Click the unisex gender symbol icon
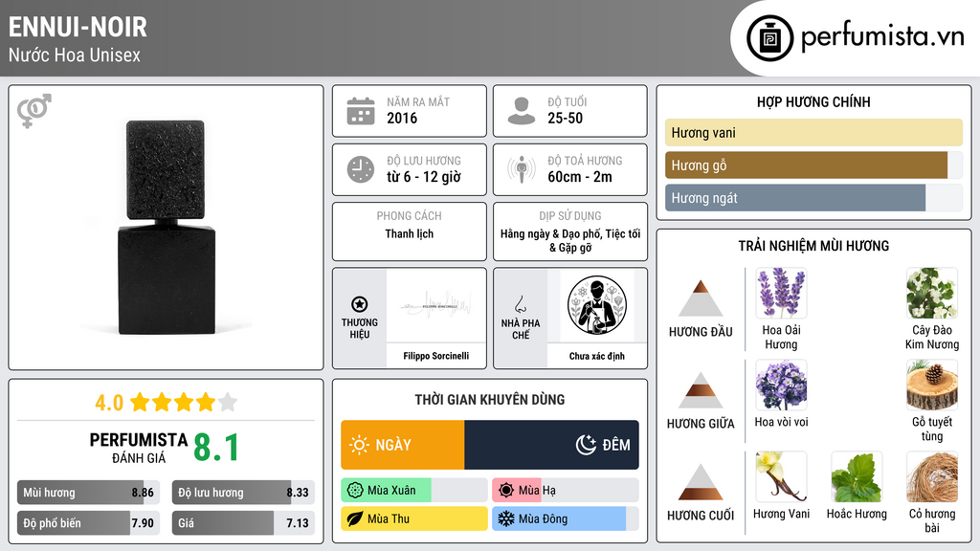The height and width of the screenshot is (551, 980). point(33,111)
